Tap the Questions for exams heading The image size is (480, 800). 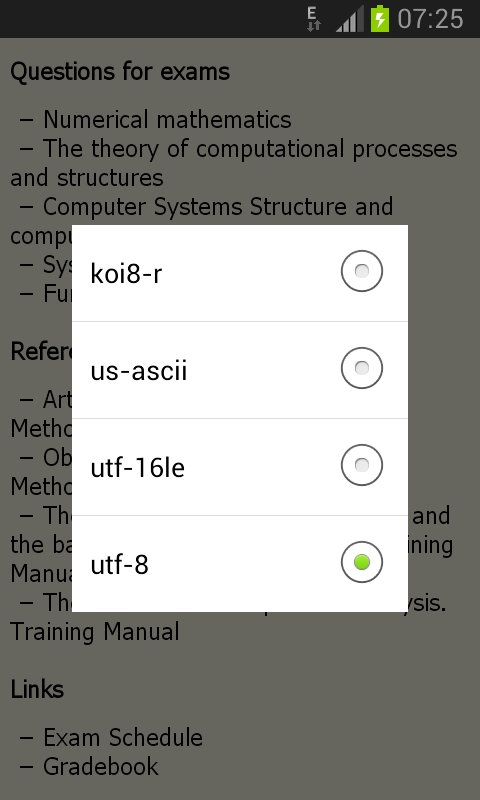click(x=120, y=72)
